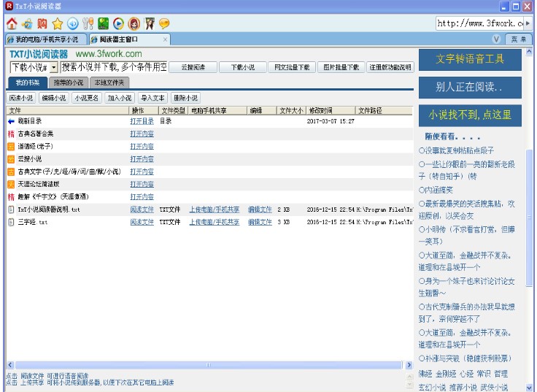Click the red 购 shopping icon
Screen dimensions: 537x392
(x=42, y=23)
